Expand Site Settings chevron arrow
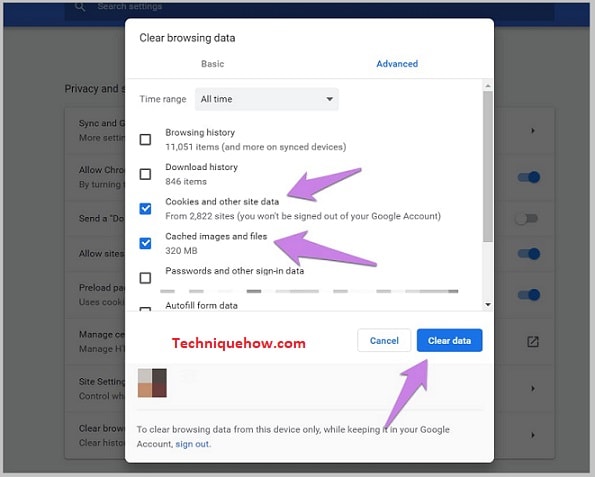 (533, 388)
